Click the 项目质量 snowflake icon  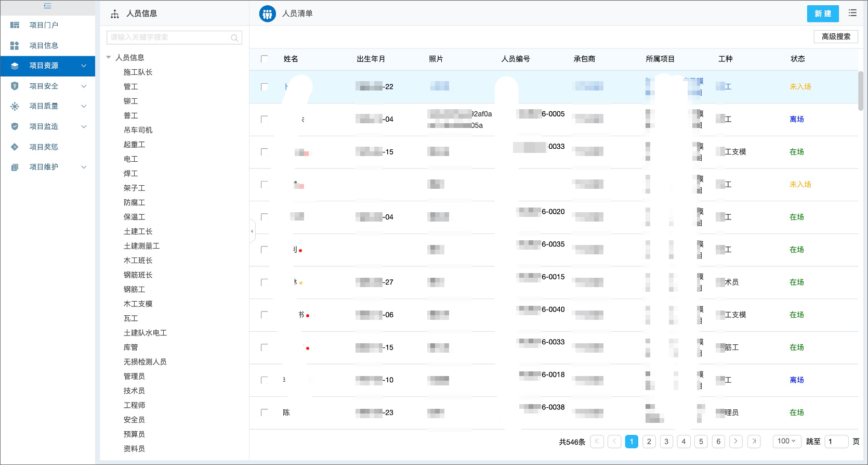pos(15,106)
